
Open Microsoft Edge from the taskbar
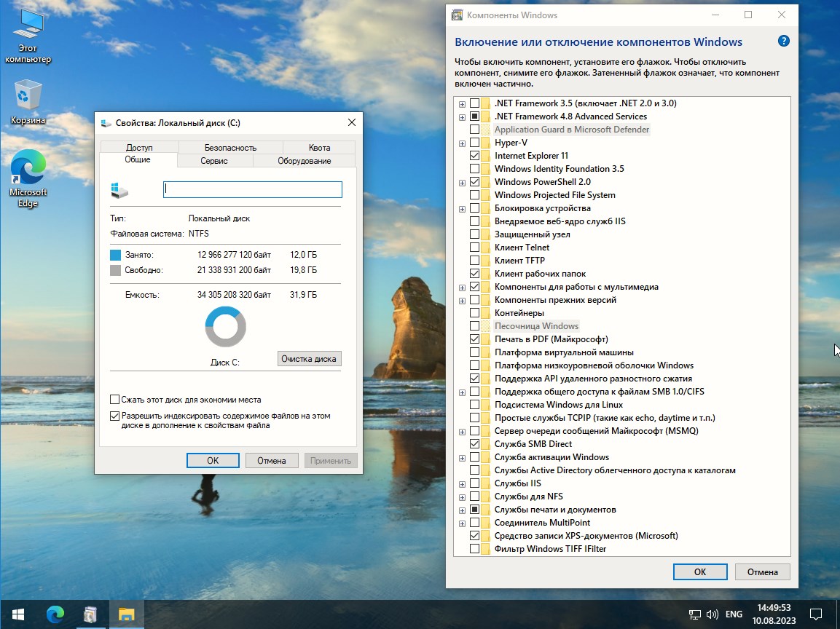[55, 614]
